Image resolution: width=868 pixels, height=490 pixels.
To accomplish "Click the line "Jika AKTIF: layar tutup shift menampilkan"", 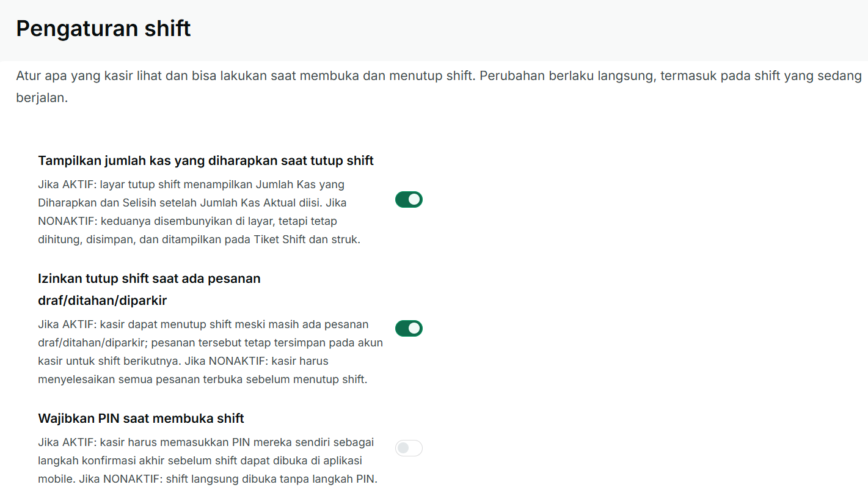I will [191, 185].
